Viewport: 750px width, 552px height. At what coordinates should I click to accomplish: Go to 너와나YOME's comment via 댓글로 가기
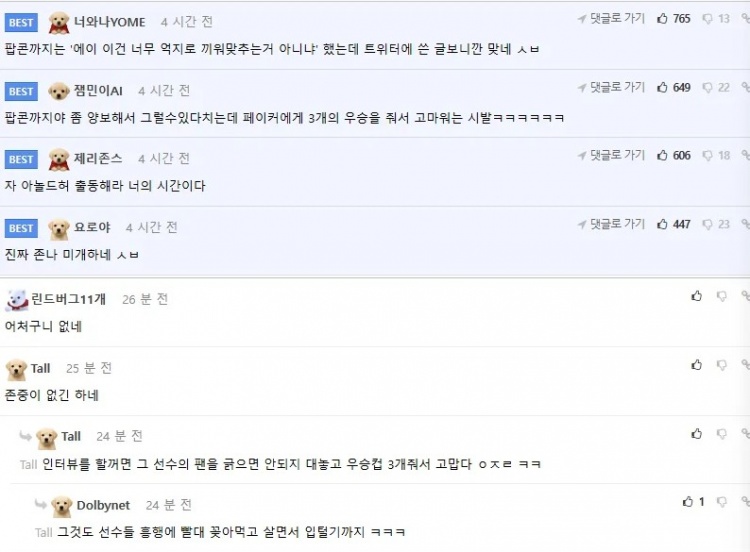pos(611,19)
